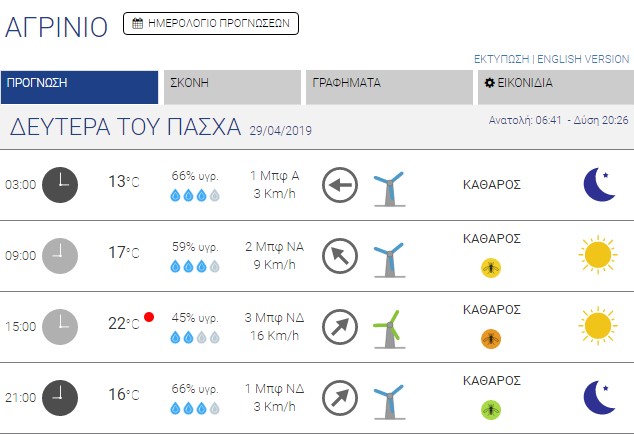This screenshot has height=434, width=634.
Task: Click the yellow mosquito icon at 09:00
Action: [491, 266]
